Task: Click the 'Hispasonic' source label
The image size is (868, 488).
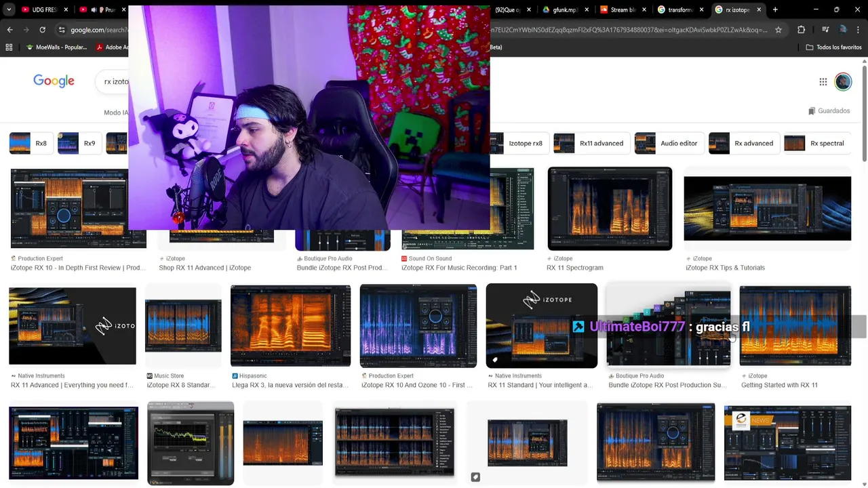Action: click(x=253, y=375)
